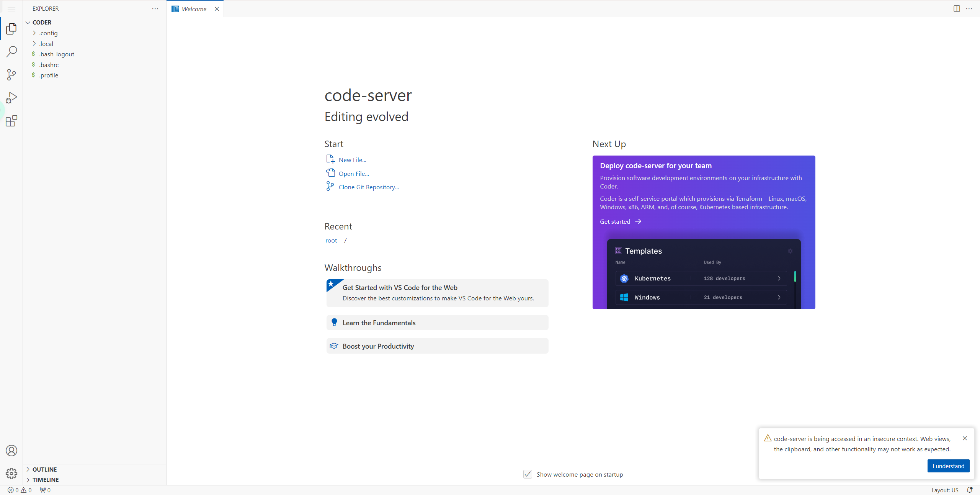Select the Welcome tab
980x495 pixels.
tap(194, 9)
